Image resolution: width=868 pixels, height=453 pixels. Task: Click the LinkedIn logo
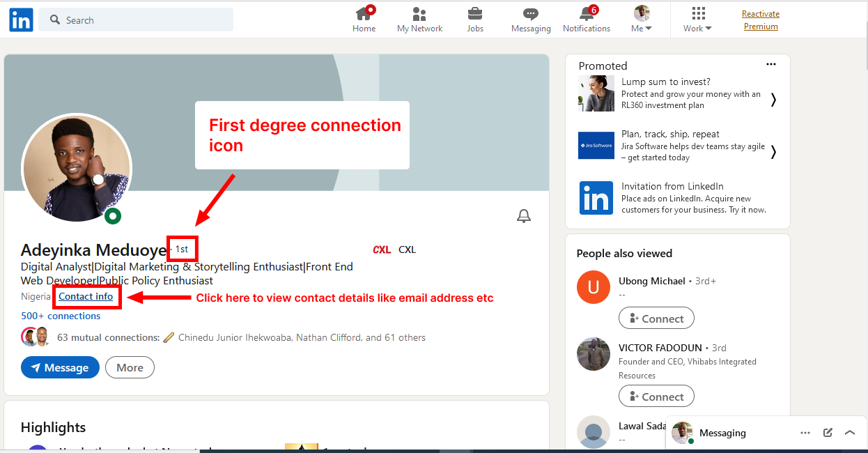[x=20, y=20]
